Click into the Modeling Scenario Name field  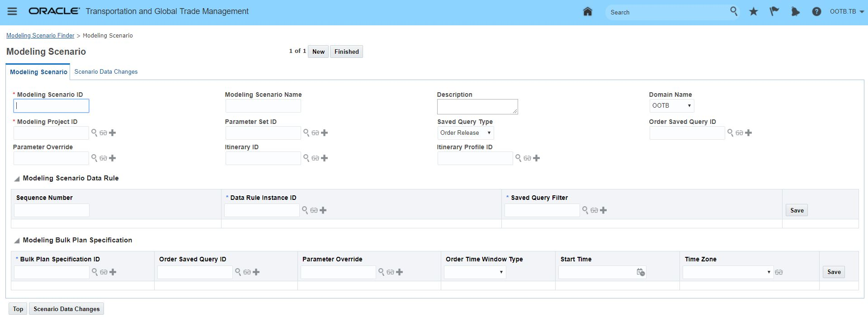[263, 106]
